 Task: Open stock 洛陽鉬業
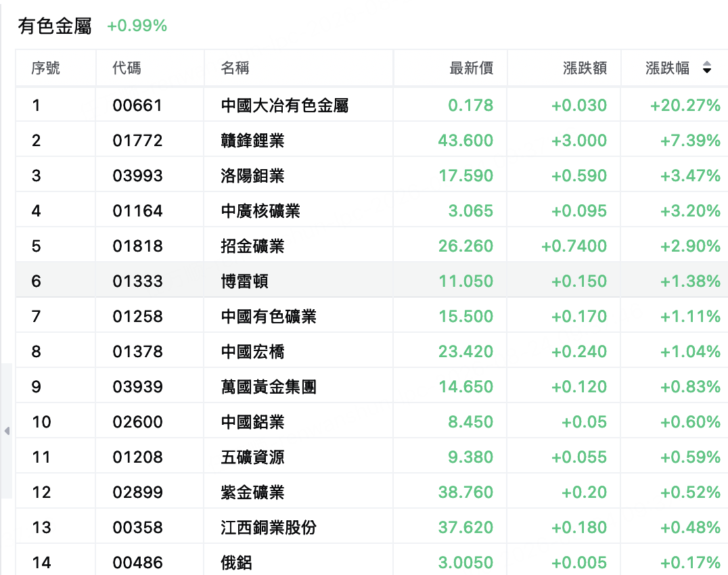252,176
